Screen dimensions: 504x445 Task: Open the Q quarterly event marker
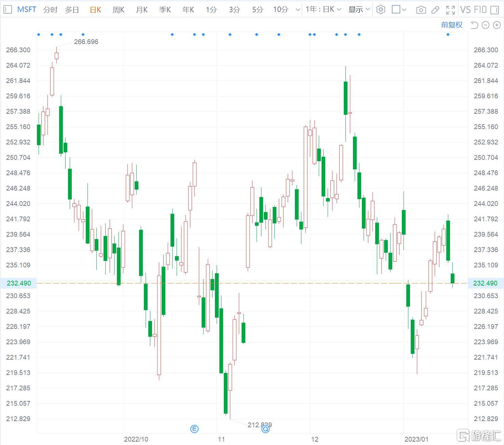pos(265,429)
